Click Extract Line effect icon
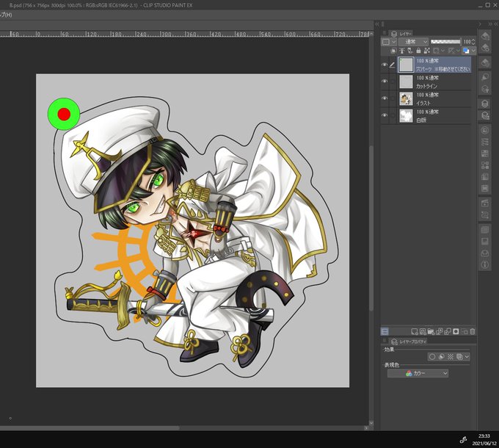The height and width of the screenshot is (448, 499). (441, 357)
